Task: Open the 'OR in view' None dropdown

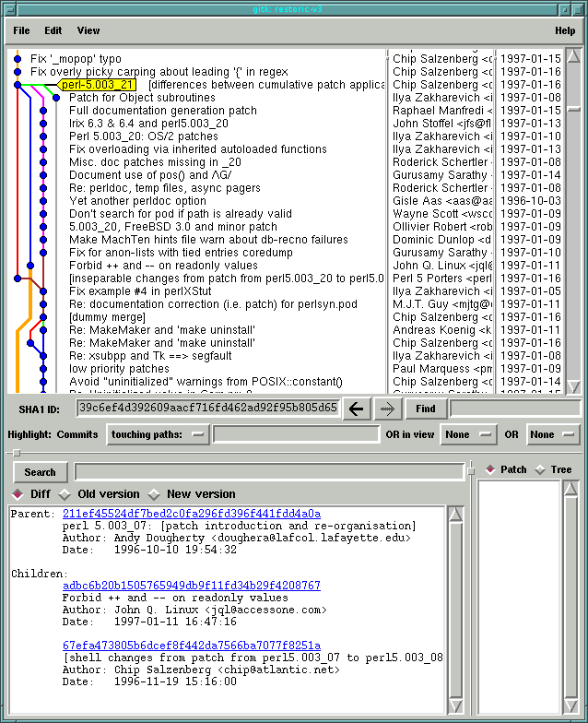Action: point(468,434)
